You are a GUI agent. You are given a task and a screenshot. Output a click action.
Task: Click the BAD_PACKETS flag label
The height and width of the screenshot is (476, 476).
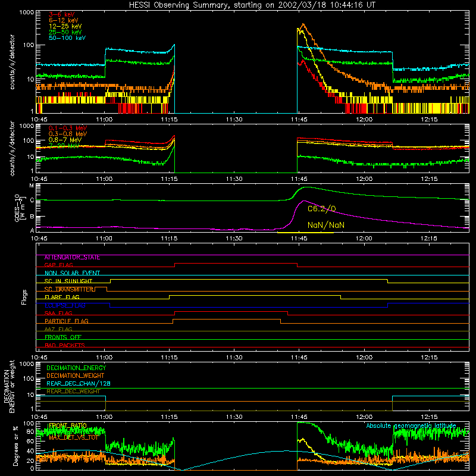tap(65, 346)
